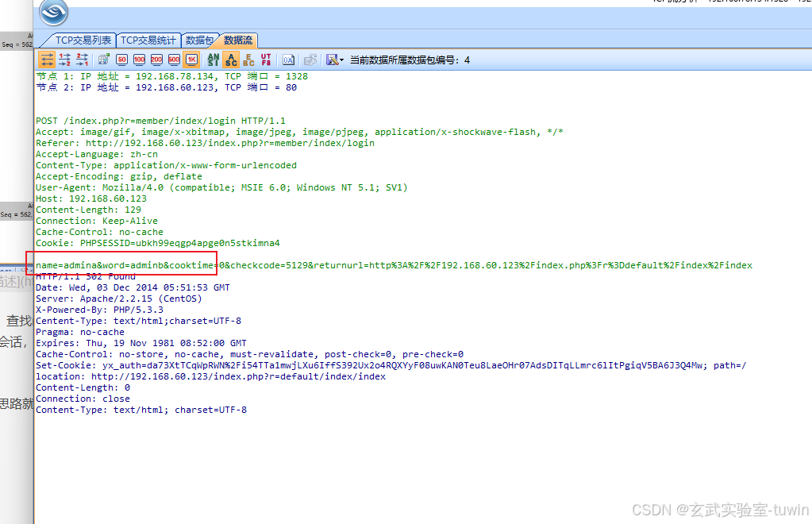
Task: Show bidirectional data flow
Action: tap(47, 60)
